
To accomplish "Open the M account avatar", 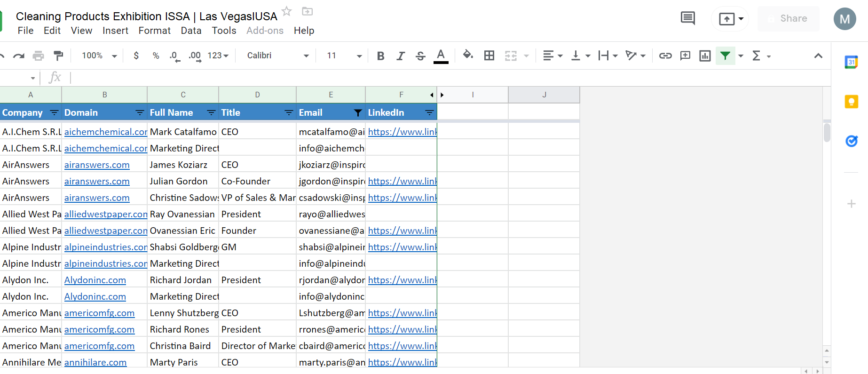I will (845, 19).
